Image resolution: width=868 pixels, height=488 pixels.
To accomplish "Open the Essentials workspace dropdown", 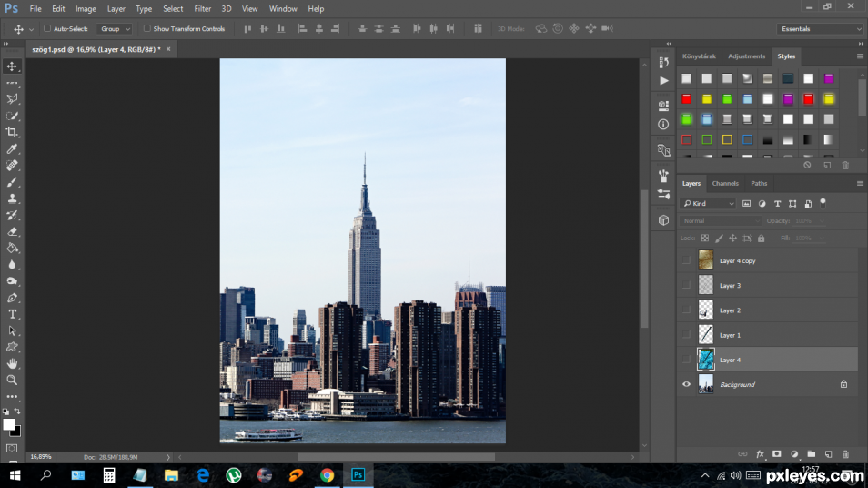I will [x=821, y=29].
